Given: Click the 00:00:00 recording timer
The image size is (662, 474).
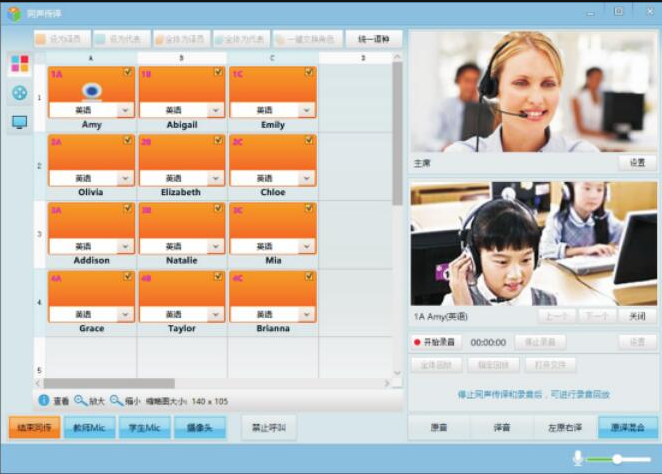Looking at the screenshot, I should (488, 342).
